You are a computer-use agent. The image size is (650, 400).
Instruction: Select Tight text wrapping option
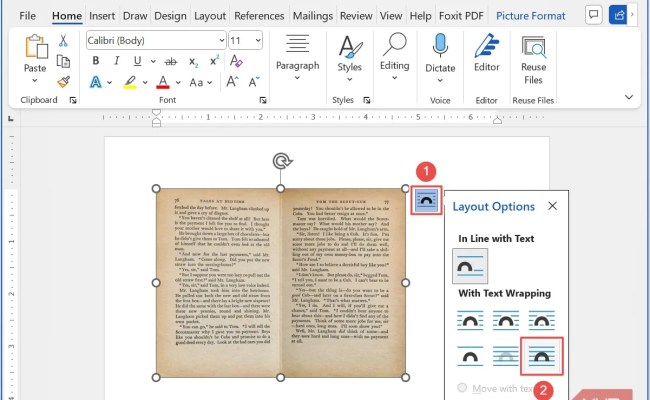(x=506, y=320)
